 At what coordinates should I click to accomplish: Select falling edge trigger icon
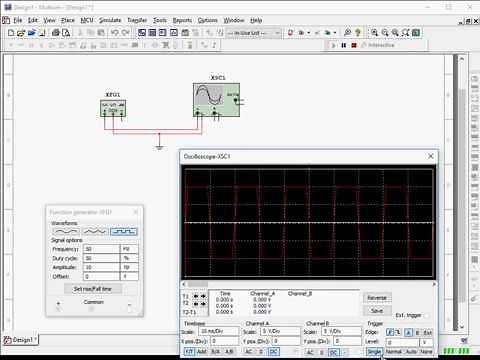click(x=398, y=332)
